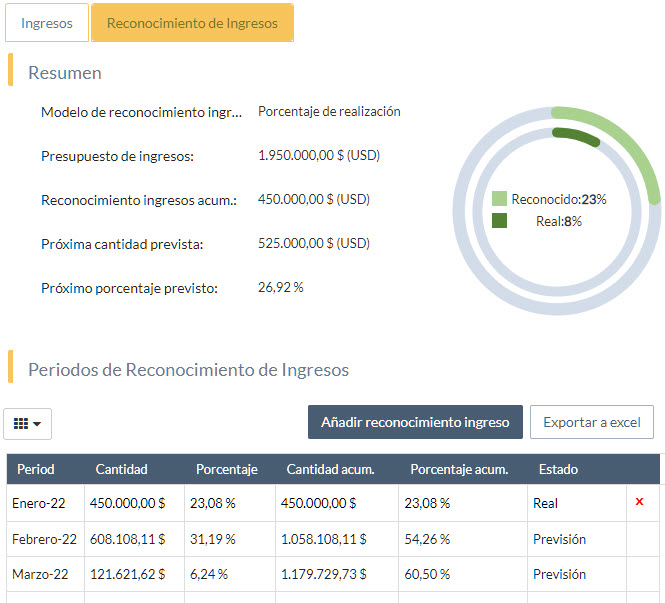Click the Enero-22 period cell
Image resolution: width=665 pixels, height=603 pixels.
[x=38, y=503]
